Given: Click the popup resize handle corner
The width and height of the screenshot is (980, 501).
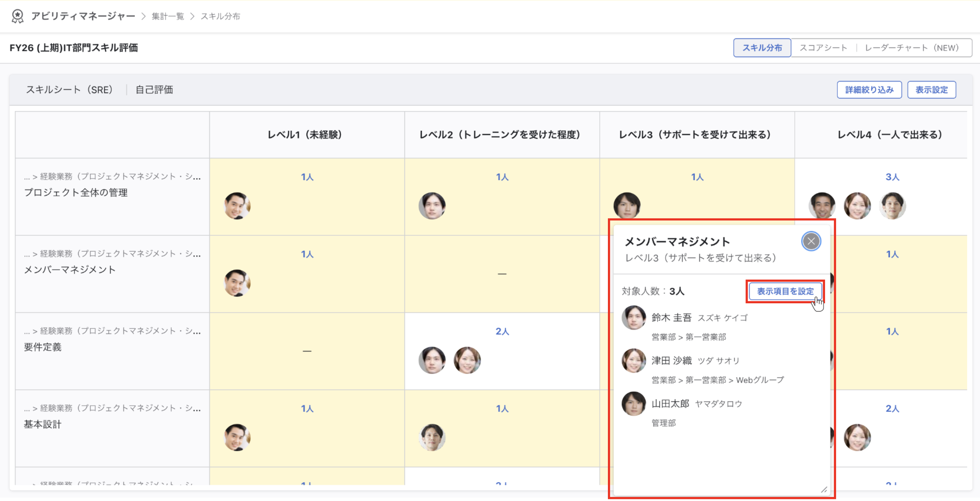Looking at the screenshot, I should (824, 490).
